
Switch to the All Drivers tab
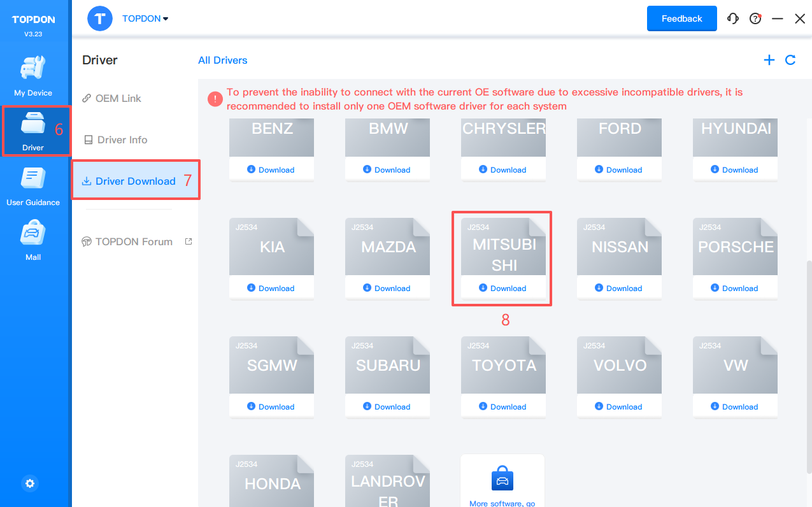(x=222, y=60)
